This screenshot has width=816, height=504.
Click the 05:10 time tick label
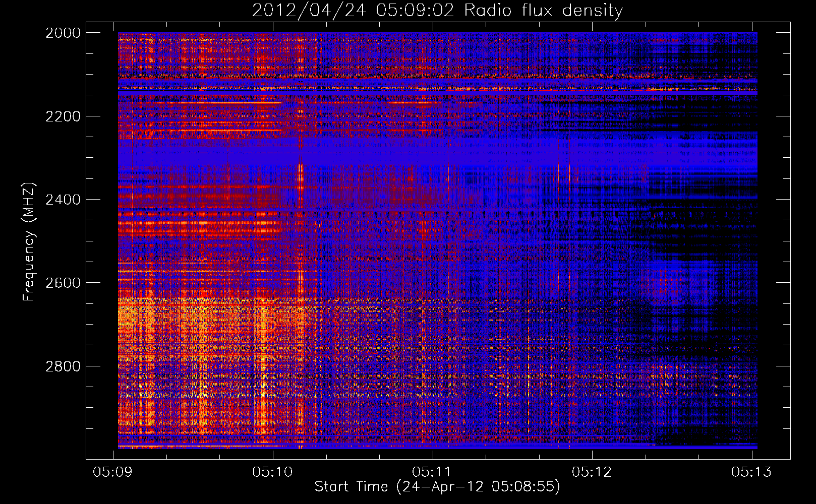(273, 472)
